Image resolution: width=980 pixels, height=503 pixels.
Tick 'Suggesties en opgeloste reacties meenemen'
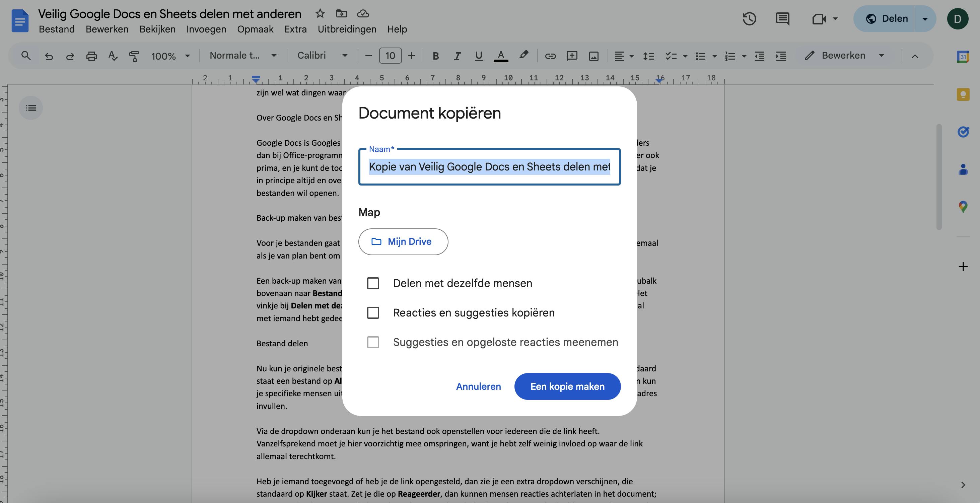[373, 342]
